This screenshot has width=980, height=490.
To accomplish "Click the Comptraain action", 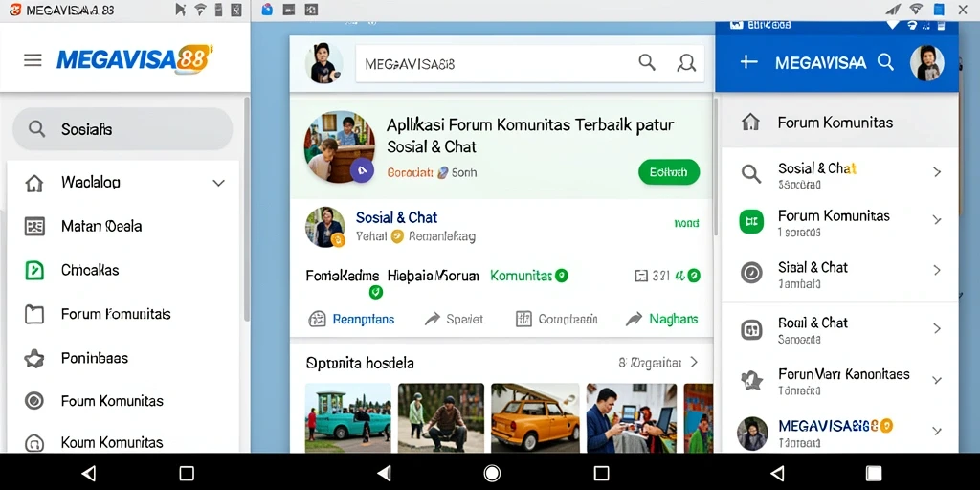I will pyautogui.click(x=556, y=319).
